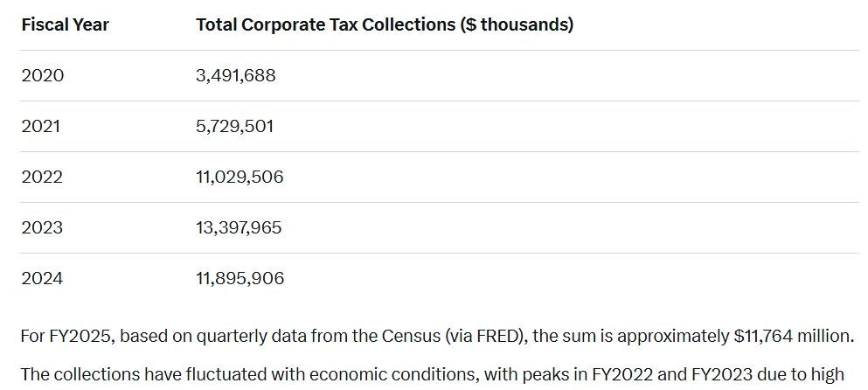Click the 5,729,501 collections value
The height and width of the screenshot is (390, 868).
(x=234, y=126)
